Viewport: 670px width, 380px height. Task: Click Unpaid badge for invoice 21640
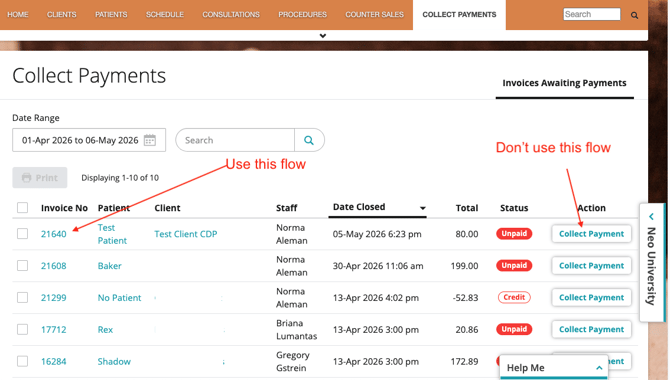514,233
